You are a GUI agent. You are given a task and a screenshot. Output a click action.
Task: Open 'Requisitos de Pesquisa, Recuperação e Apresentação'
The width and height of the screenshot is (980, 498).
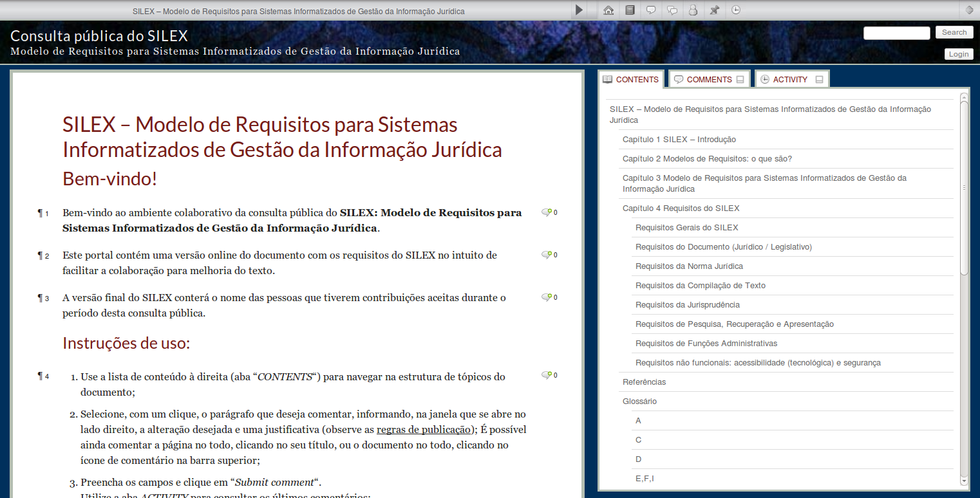(x=793, y=324)
